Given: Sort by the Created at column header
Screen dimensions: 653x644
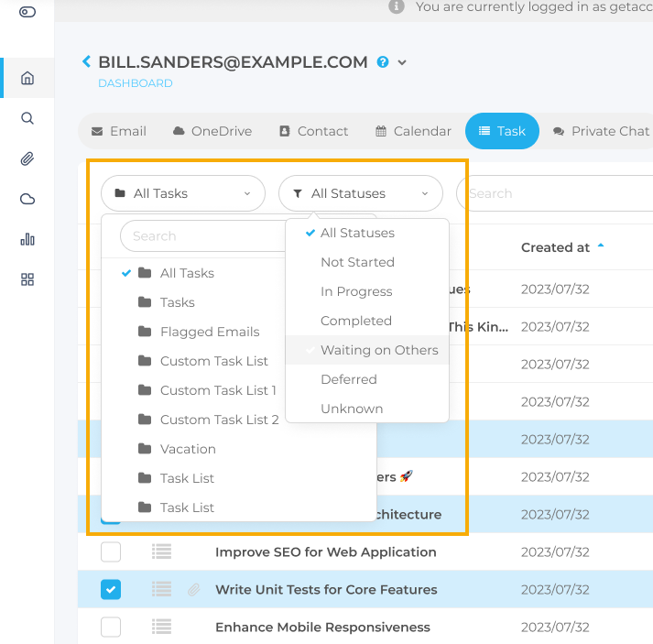Looking at the screenshot, I should (x=556, y=247).
